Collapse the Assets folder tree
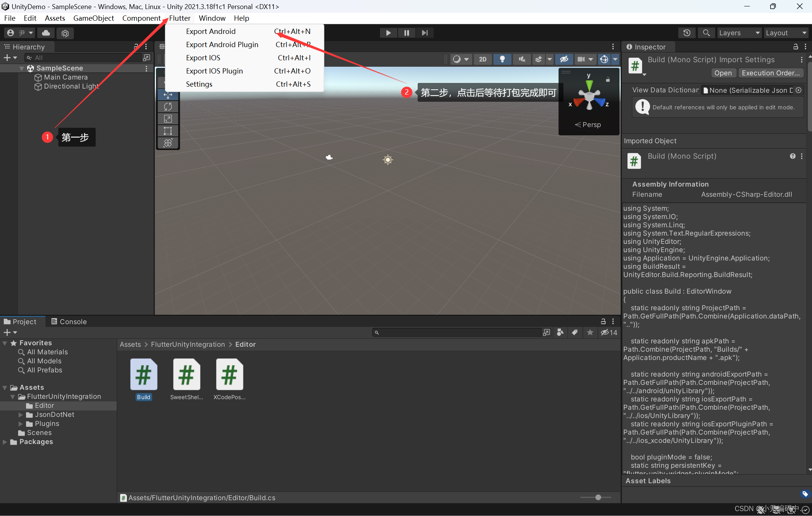 5,387
